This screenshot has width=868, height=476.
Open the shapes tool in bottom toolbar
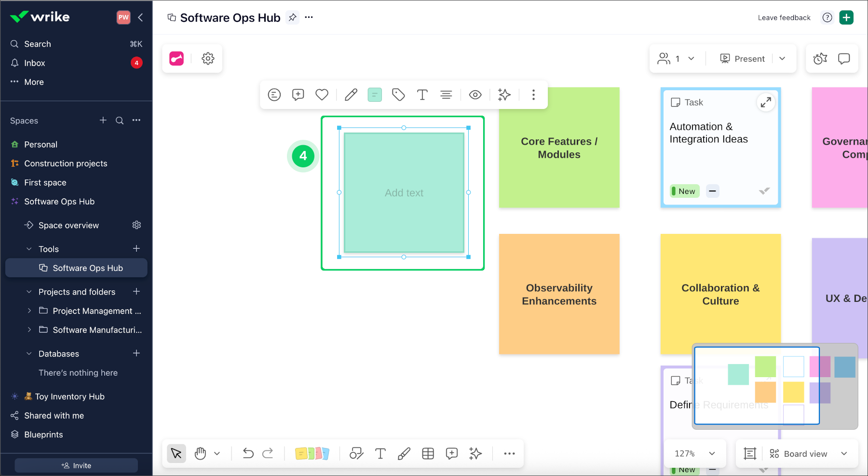point(356,453)
